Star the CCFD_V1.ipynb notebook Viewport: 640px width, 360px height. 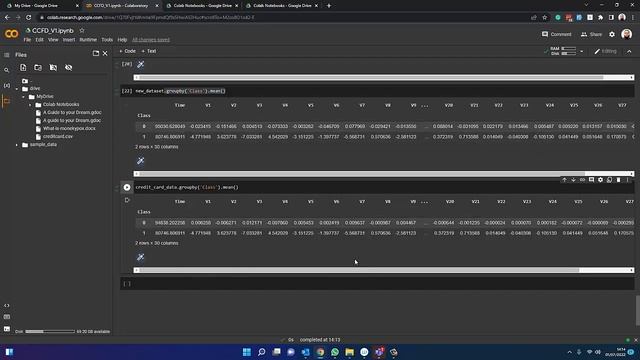pos(82,31)
